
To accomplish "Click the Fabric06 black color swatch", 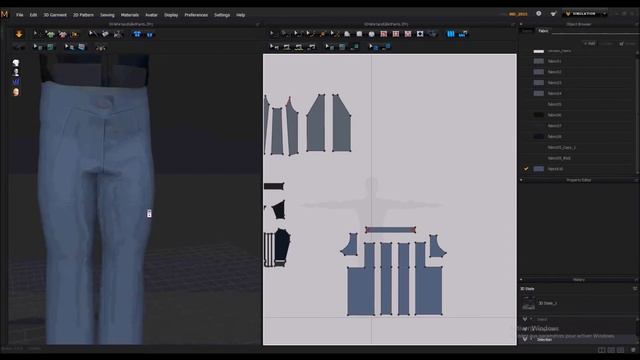I will pos(539,115).
